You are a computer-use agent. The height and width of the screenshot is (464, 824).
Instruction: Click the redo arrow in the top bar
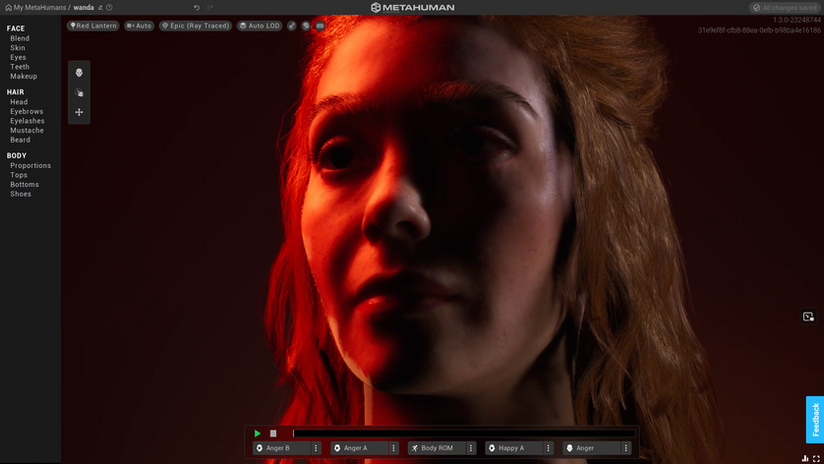pos(210,7)
